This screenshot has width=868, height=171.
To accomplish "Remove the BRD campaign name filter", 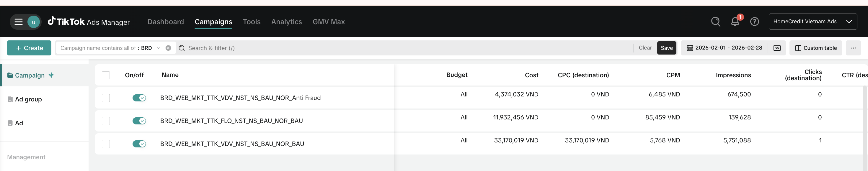I will [x=169, y=48].
